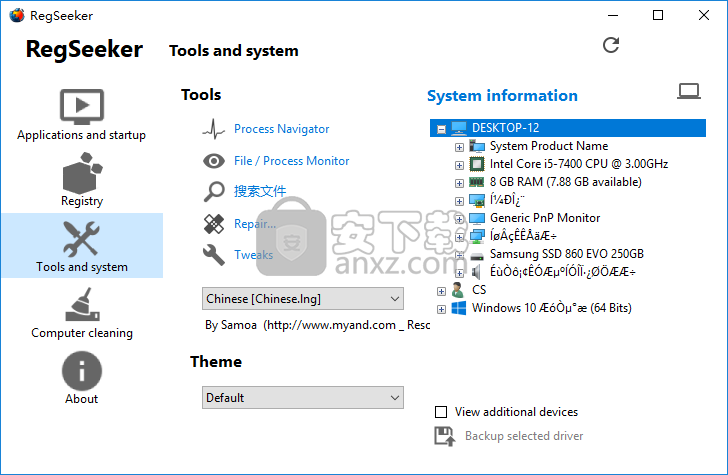
Task: Expand the display adapter node above Generic PnP Monitor
Action: point(459,202)
